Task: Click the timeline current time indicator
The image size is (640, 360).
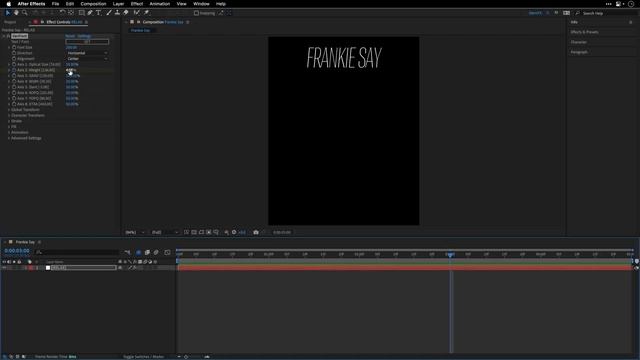Action: click(x=450, y=254)
